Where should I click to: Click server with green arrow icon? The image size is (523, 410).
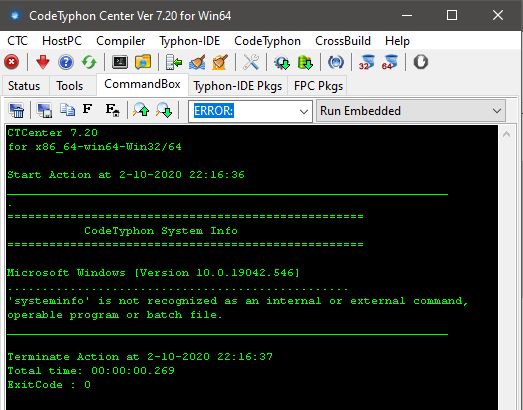174,62
